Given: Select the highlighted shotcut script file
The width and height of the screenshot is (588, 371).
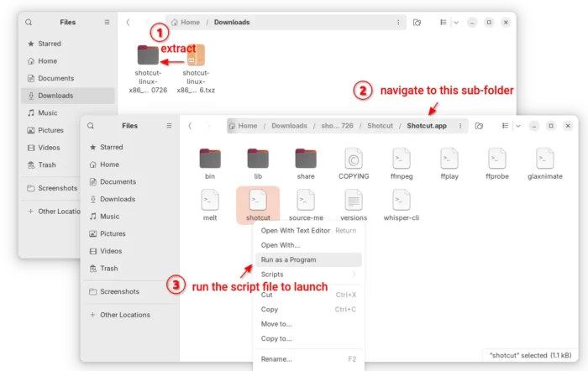Looking at the screenshot, I should (x=258, y=205).
